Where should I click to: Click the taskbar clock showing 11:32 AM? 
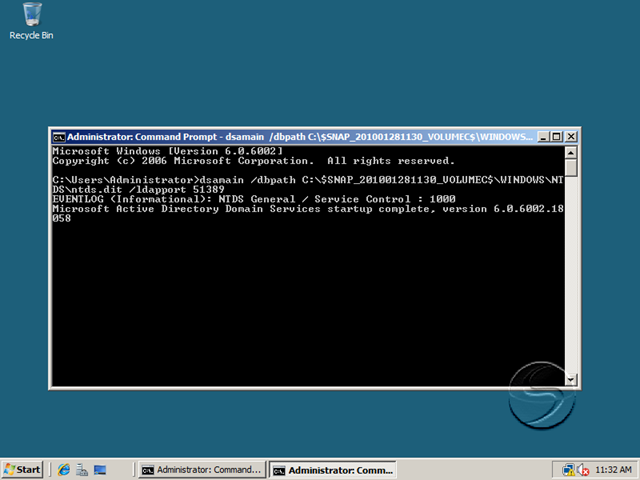click(x=613, y=470)
